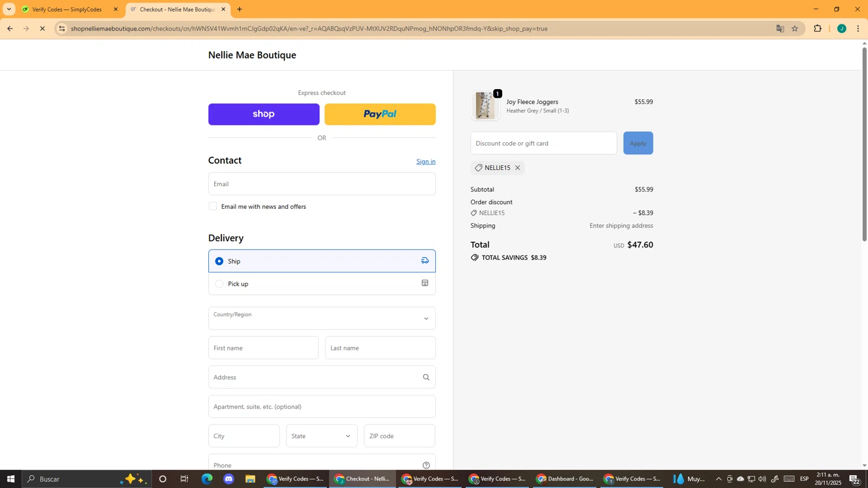Focus the Apartment, suite field
868x488 pixels.
tap(322, 406)
